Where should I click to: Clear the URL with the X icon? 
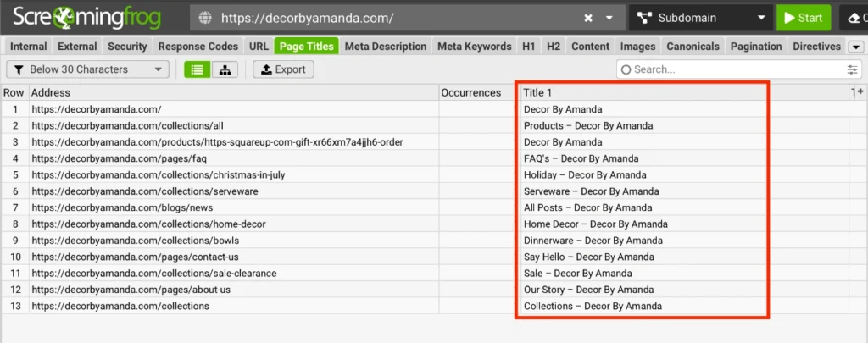point(588,18)
